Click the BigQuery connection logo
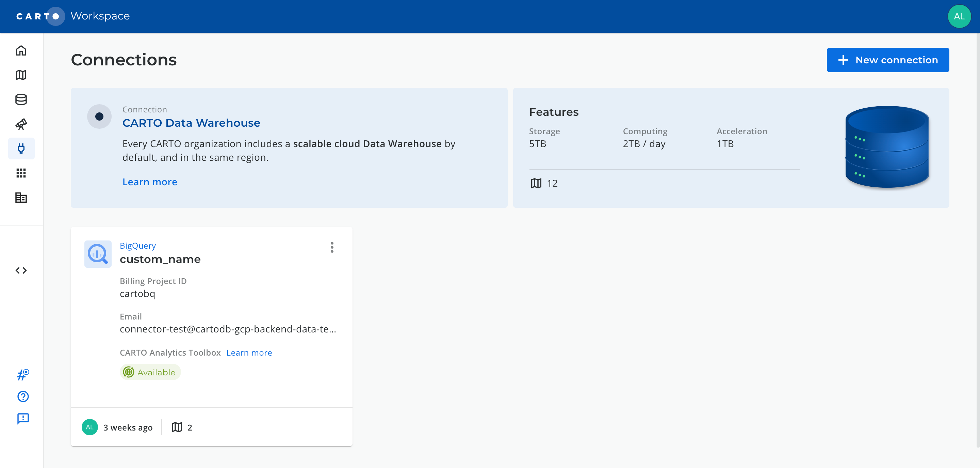The image size is (980, 468). tap(98, 254)
